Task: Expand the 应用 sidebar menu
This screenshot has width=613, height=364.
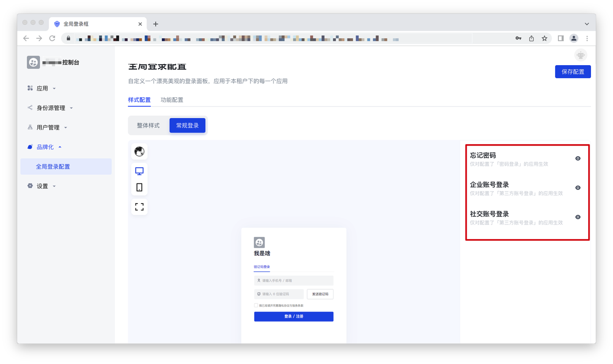Action: coord(43,89)
